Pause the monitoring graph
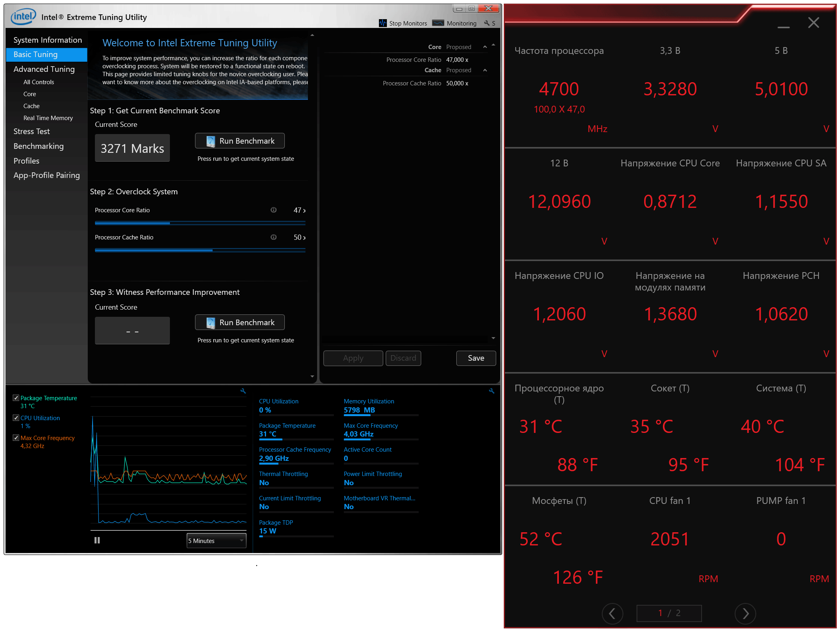The image size is (840, 632). (x=97, y=540)
